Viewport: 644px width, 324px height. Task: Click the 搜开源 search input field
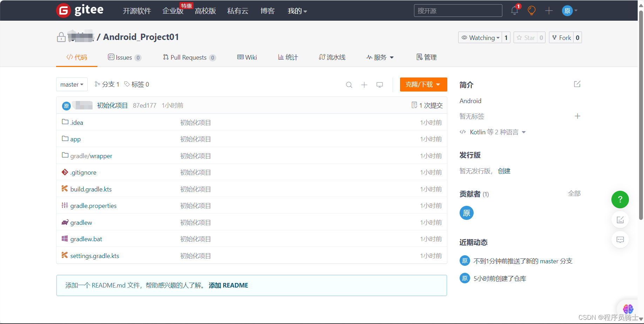tap(457, 11)
